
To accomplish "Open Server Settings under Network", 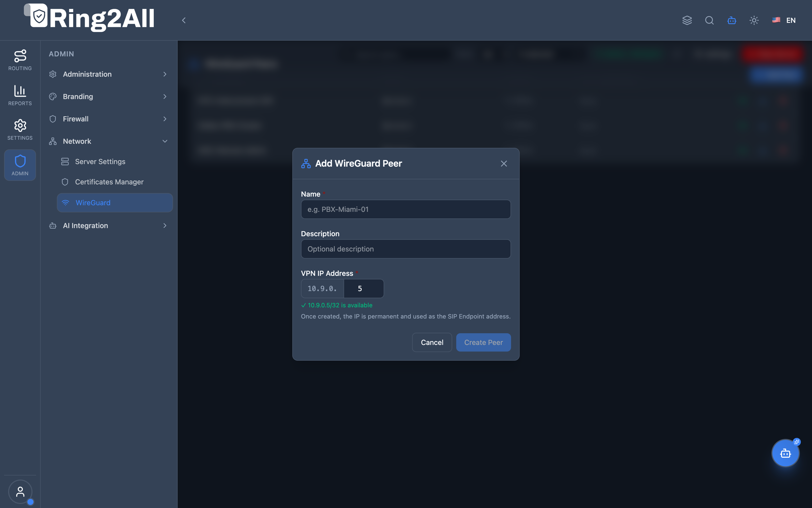I will (x=115, y=162).
